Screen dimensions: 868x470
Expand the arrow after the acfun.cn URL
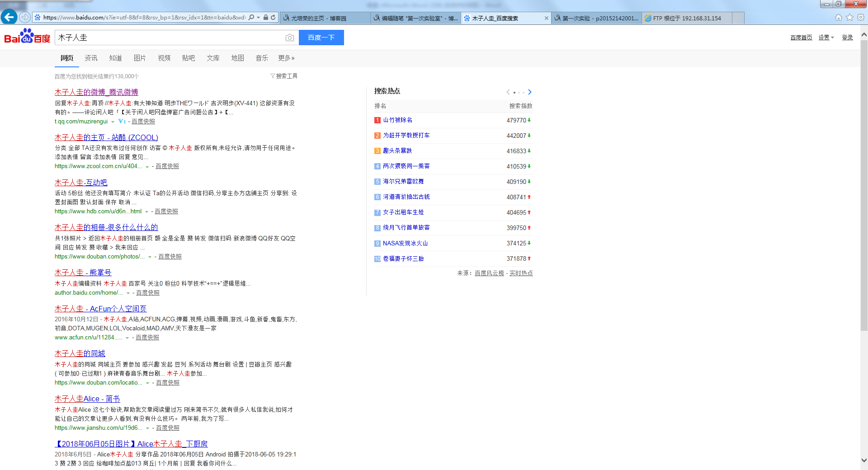(x=127, y=338)
